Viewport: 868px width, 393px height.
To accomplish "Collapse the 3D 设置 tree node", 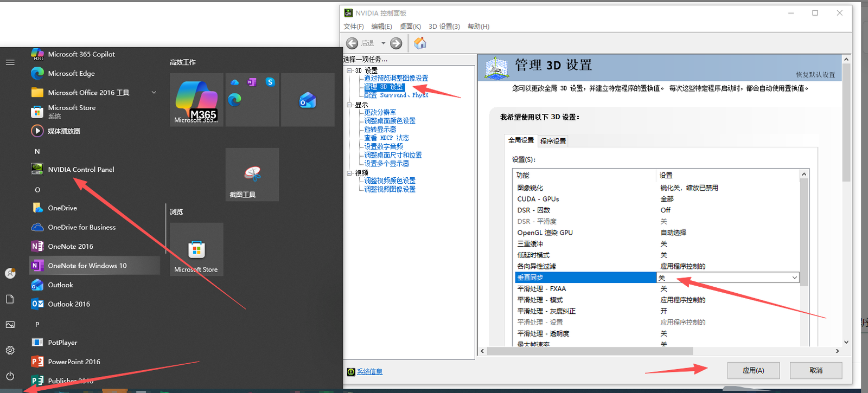I will pos(349,70).
